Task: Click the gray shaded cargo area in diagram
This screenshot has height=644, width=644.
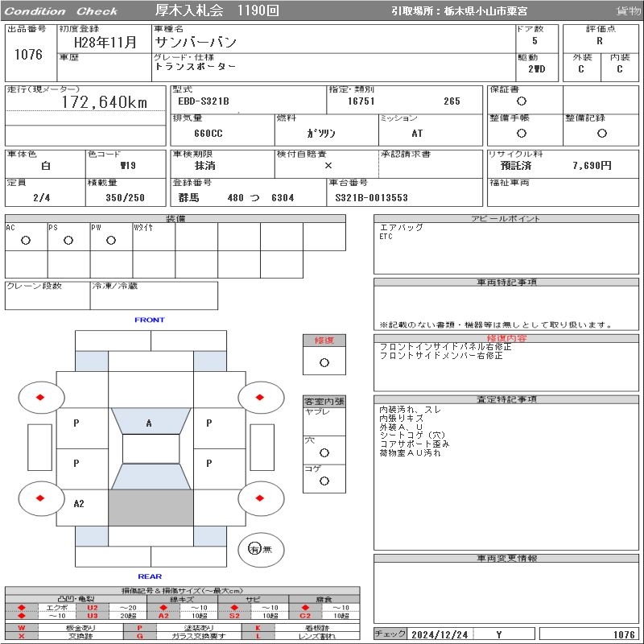Action: click(x=151, y=508)
